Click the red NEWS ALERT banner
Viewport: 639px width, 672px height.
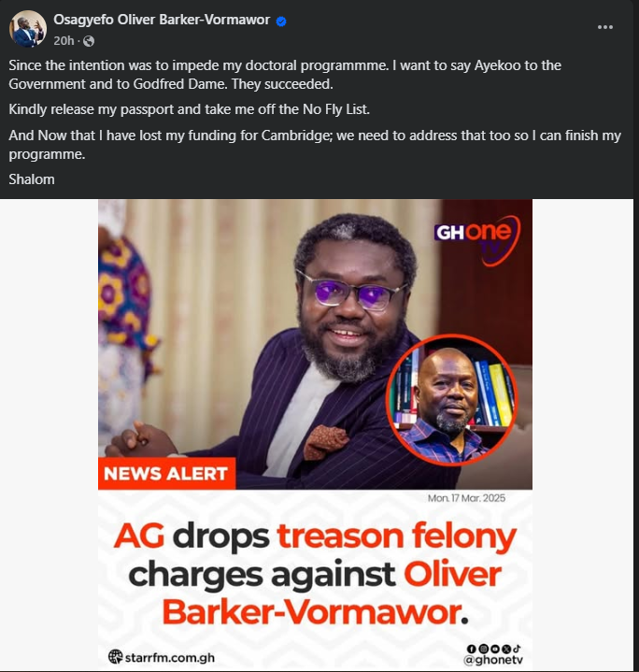pos(166,473)
